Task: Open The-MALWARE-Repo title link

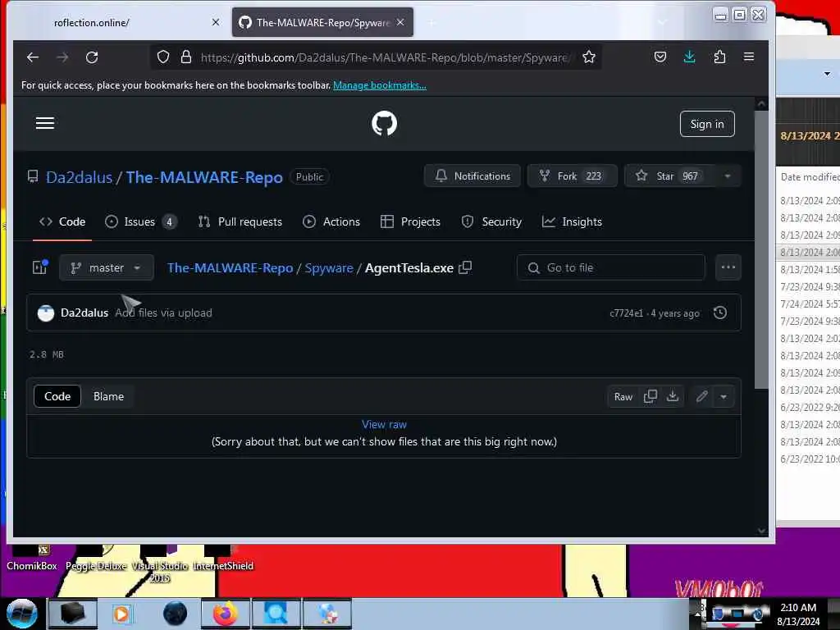Action: (204, 177)
